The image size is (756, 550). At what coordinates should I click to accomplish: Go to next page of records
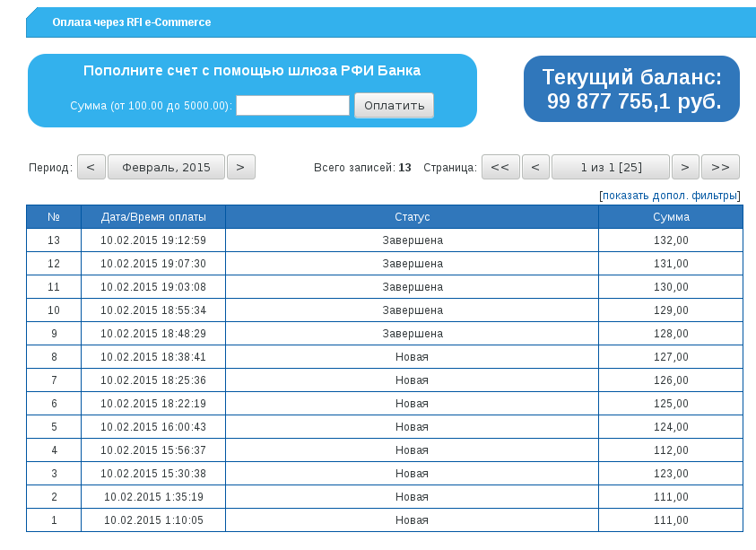(x=685, y=167)
